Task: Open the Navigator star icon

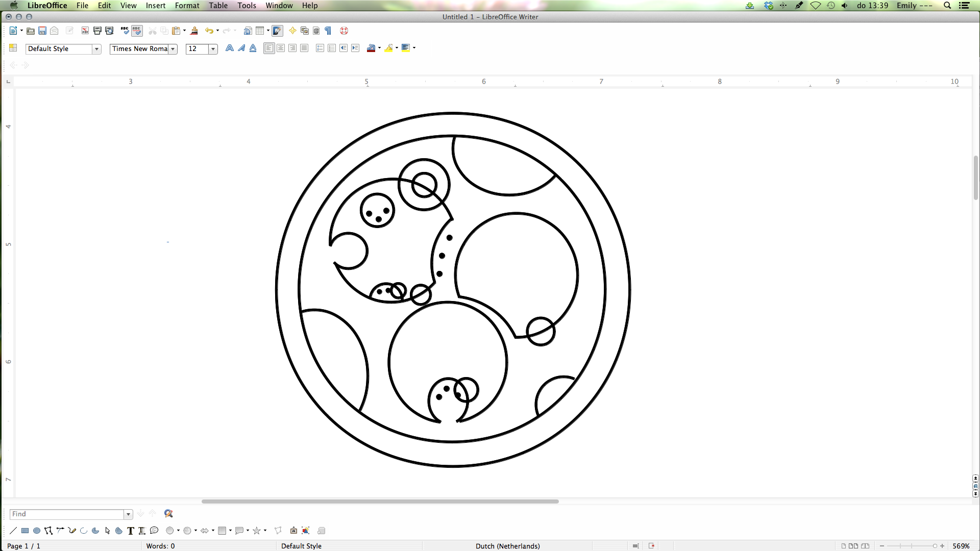Action: pyautogui.click(x=292, y=31)
